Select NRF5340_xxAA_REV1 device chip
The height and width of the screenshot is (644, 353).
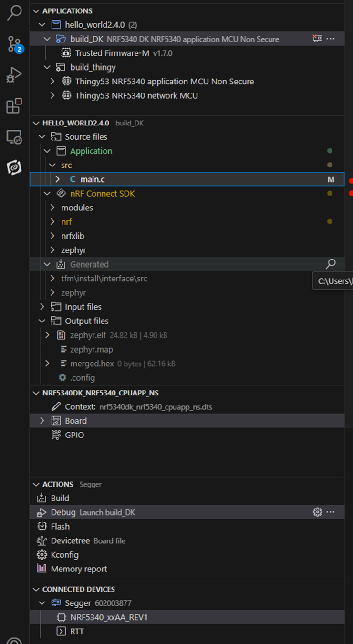(x=187, y=617)
